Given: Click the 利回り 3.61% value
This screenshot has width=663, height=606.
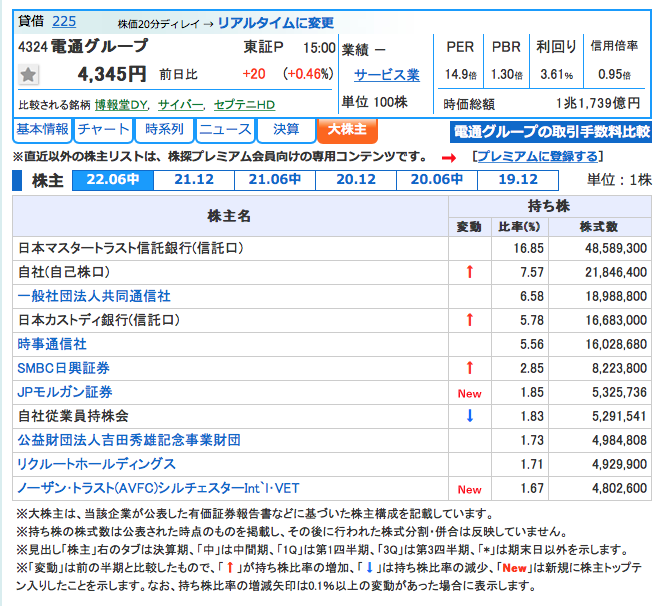Looking at the screenshot, I should click(556, 75).
